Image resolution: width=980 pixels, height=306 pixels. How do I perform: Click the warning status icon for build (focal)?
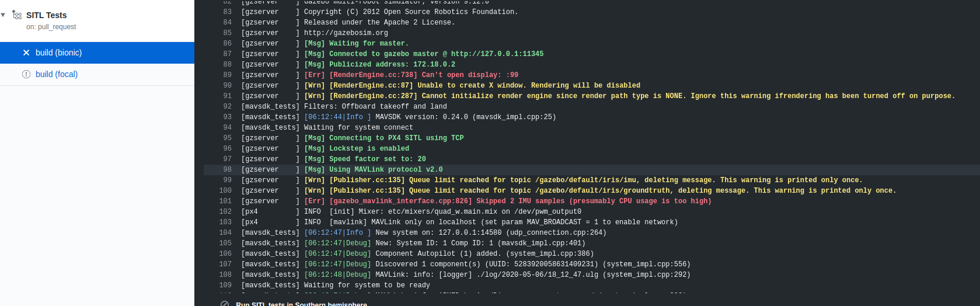26,74
